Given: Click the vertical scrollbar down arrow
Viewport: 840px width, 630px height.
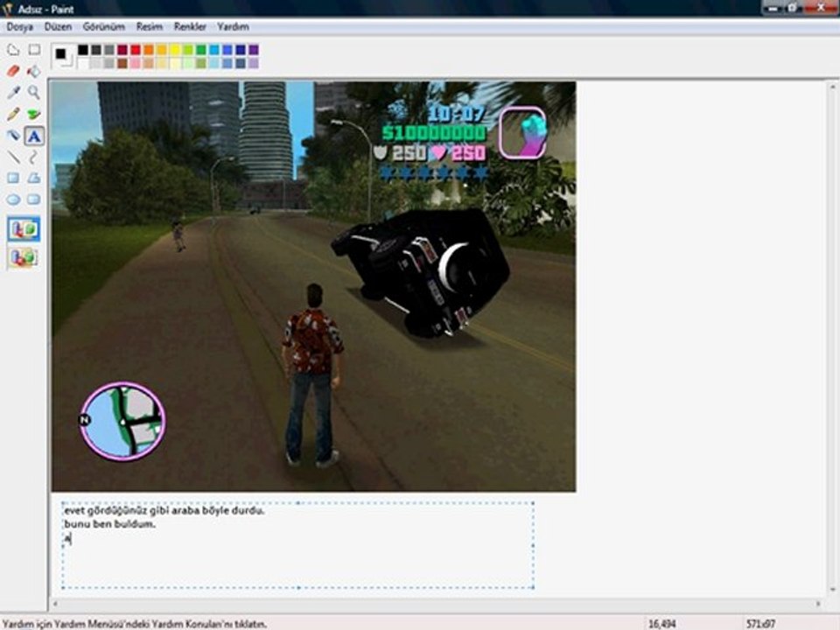Looking at the screenshot, I should 832,590.
